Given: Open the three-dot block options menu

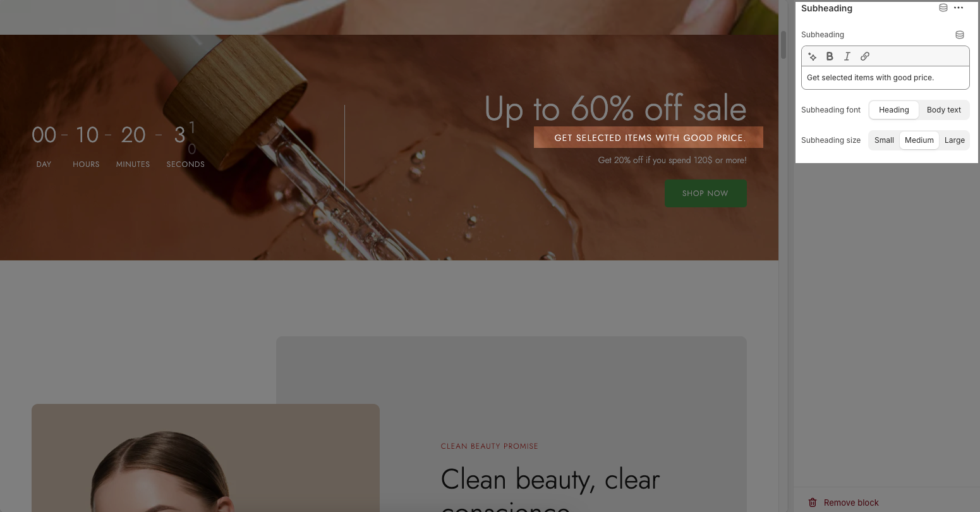Looking at the screenshot, I should pyautogui.click(x=959, y=8).
